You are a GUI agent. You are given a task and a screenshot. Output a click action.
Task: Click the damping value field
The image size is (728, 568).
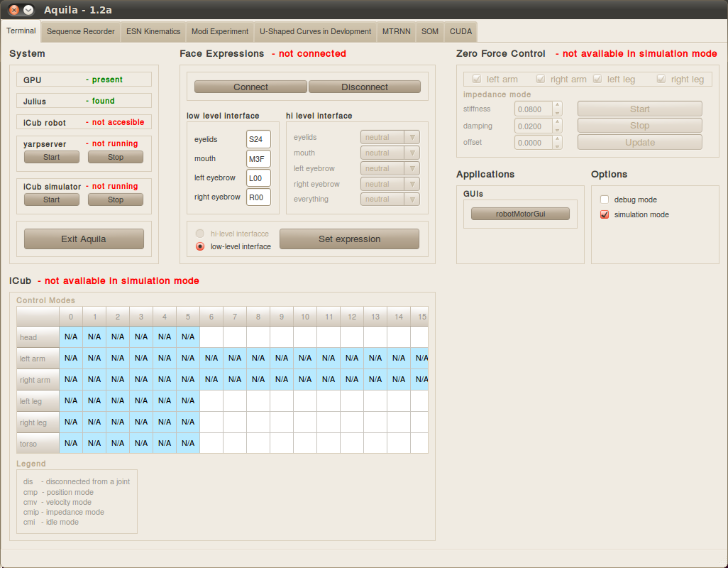(534, 126)
